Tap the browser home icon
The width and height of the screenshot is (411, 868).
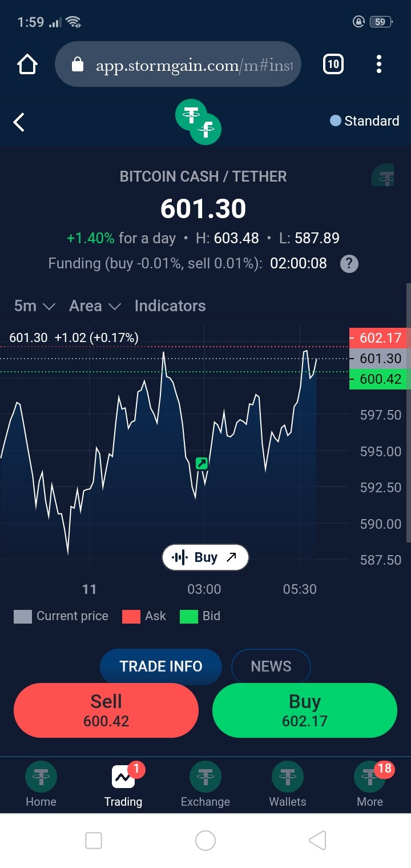pyautogui.click(x=27, y=65)
